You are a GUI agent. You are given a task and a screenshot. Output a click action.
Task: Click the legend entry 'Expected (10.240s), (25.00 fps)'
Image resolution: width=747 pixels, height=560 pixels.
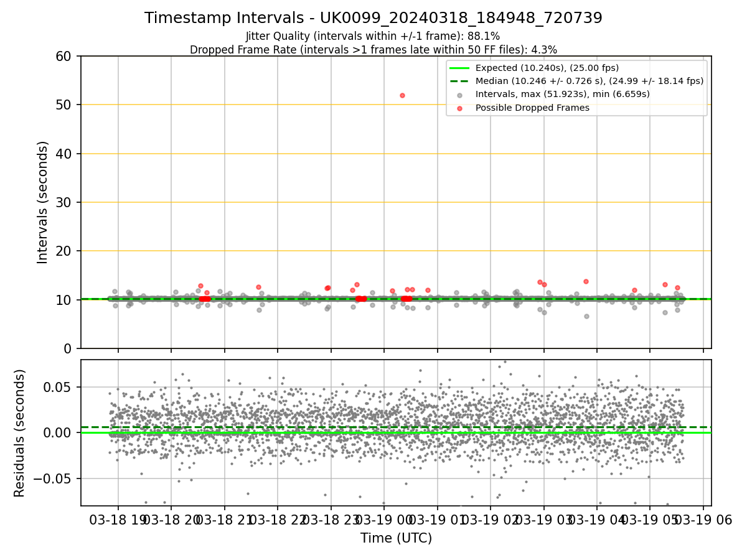(x=547, y=68)
